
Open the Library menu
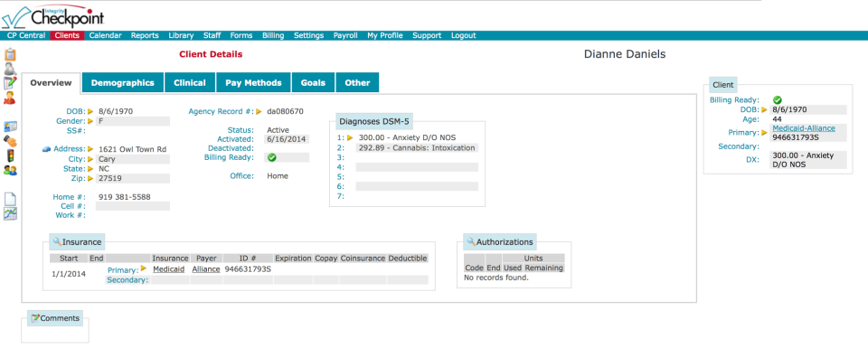click(x=181, y=35)
